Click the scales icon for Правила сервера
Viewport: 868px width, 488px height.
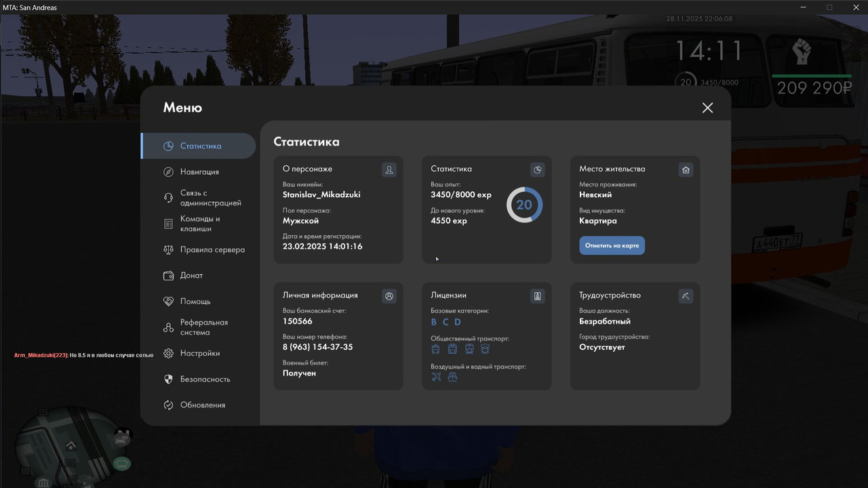[x=169, y=249]
